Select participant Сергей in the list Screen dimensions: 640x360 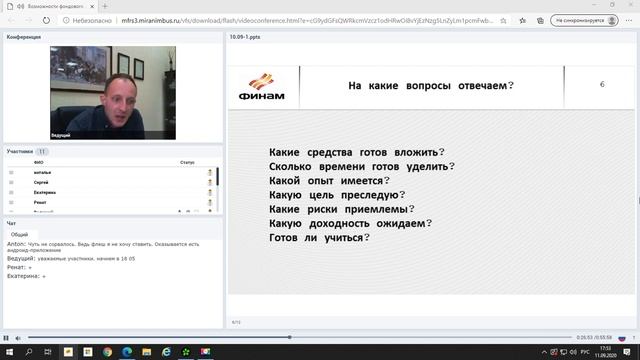click(x=41, y=182)
